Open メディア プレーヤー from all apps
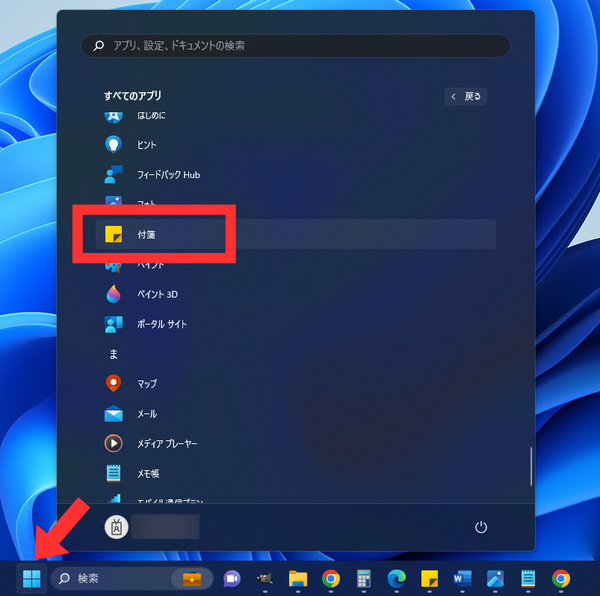The image size is (600, 596). [x=295, y=443]
